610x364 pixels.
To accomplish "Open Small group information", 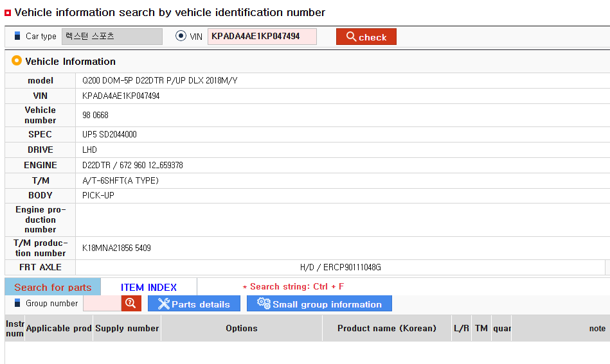I will (x=319, y=304).
